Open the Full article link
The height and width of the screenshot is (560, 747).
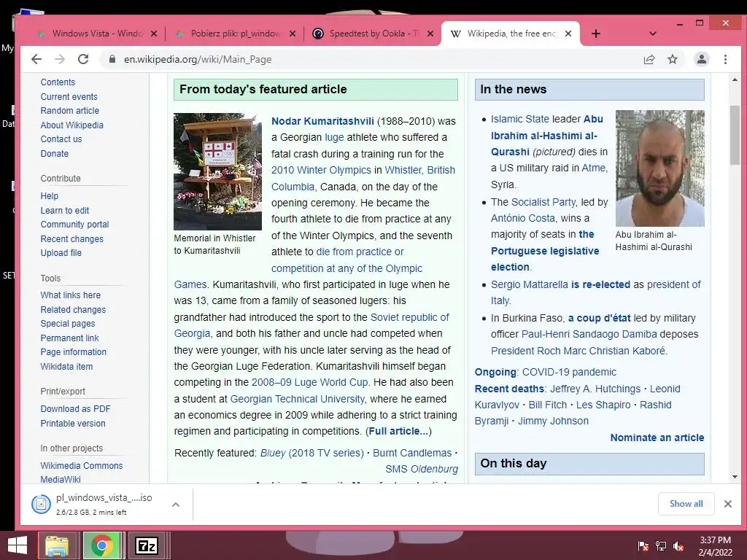tap(398, 431)
